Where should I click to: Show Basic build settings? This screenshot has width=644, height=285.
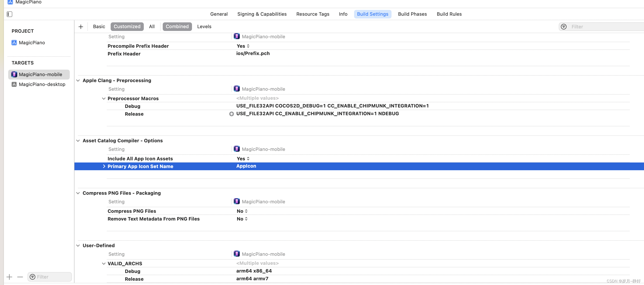point(99,26)
